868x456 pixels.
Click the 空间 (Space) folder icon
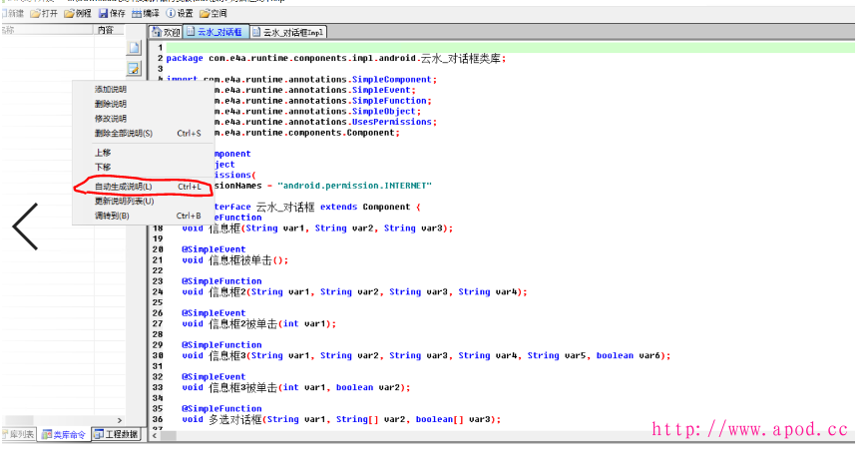click(205, 13)
